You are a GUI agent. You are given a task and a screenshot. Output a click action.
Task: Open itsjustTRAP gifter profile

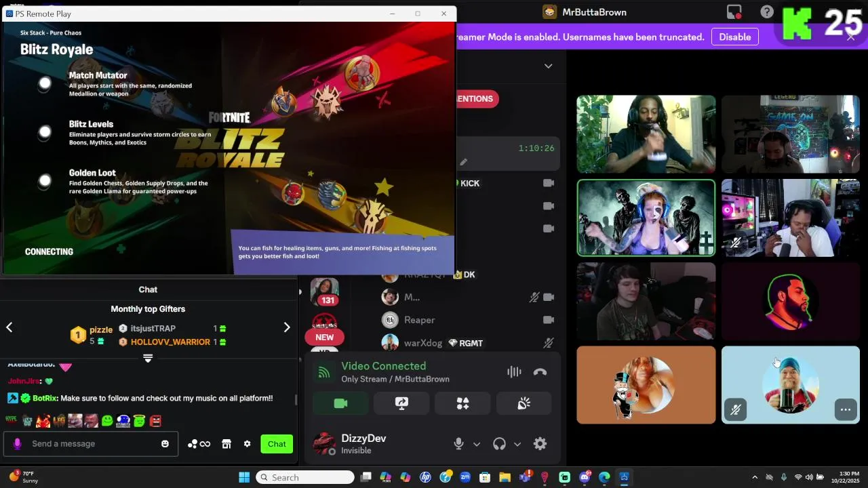(x=153, y=329)
